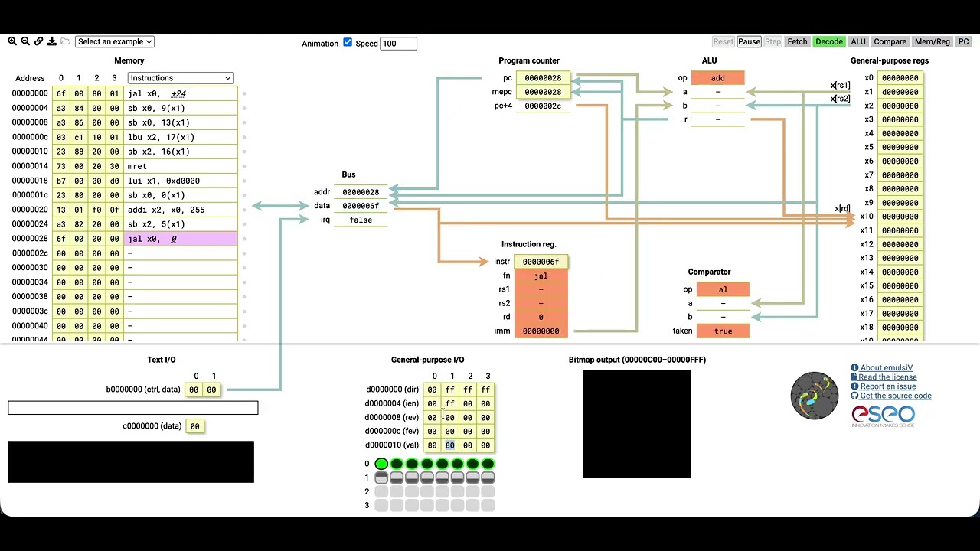Click the Text I/O input box
This screenshot has width=980, height=551.
[133, 408]
